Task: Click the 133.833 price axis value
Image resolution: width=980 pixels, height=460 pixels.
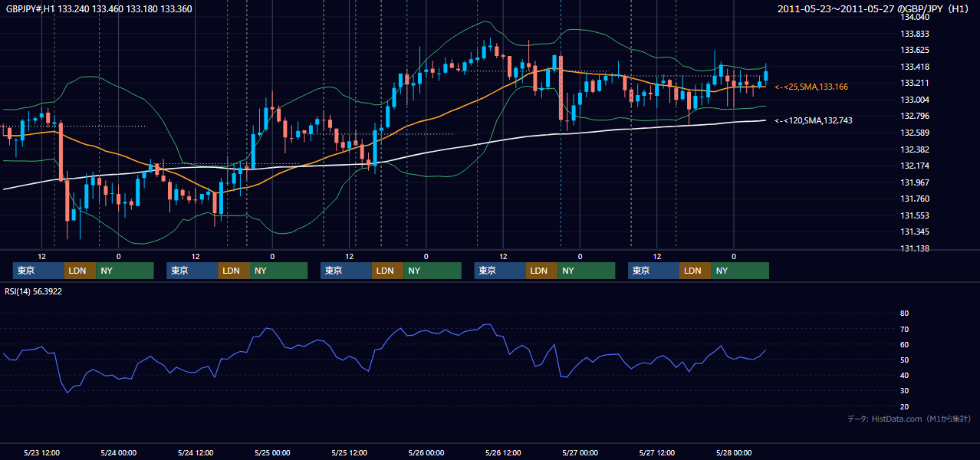Action: coord(916,34)
